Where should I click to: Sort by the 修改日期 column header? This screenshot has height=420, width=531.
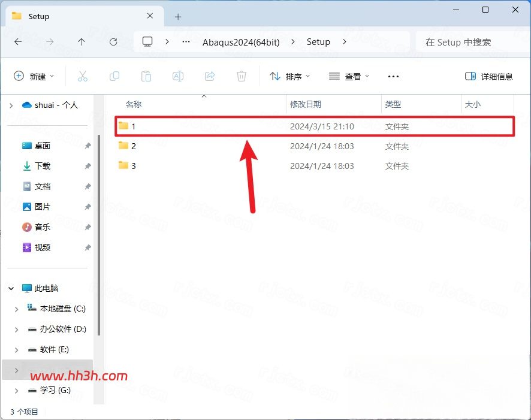(x=306, y=104)
